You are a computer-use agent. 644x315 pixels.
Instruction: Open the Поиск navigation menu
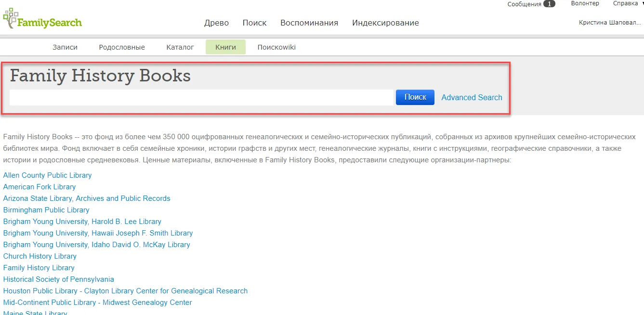(254, 23)
